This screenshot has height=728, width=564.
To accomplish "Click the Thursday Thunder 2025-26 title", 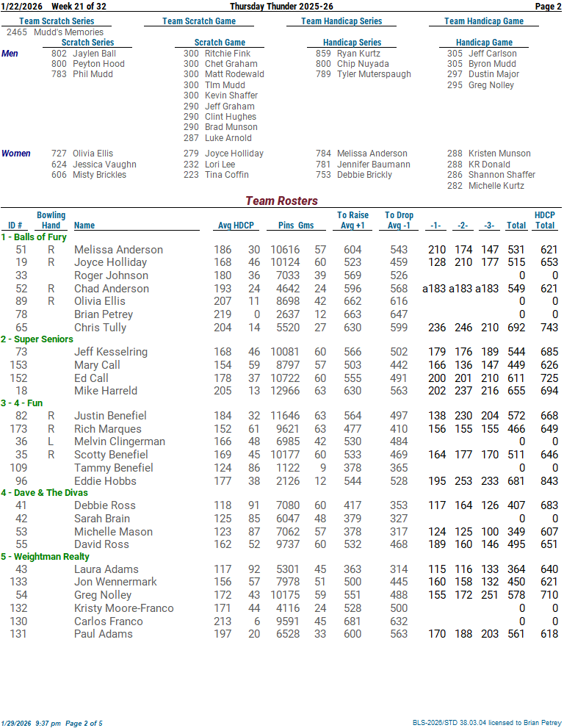I will click(282, 7).
